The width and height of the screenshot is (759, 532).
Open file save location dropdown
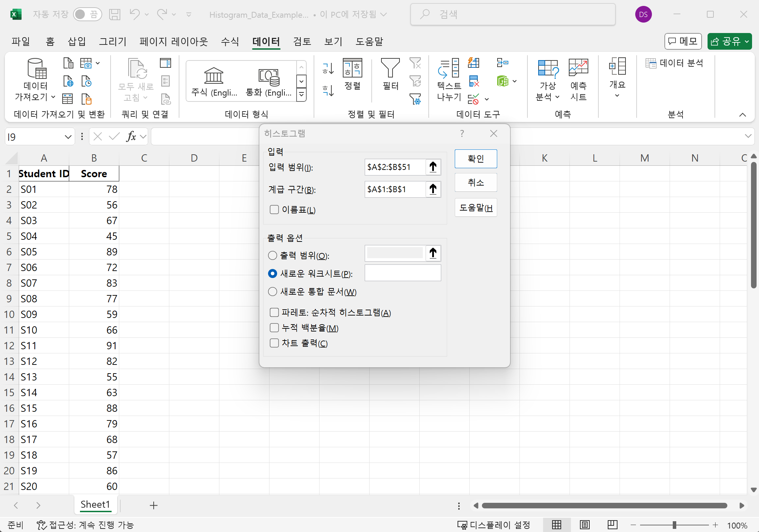pyautogui.click(x=383, y=14)
